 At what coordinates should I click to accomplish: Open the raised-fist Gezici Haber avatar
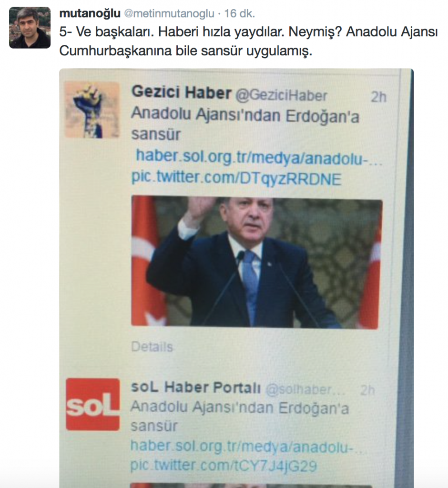tap(92, 110)
